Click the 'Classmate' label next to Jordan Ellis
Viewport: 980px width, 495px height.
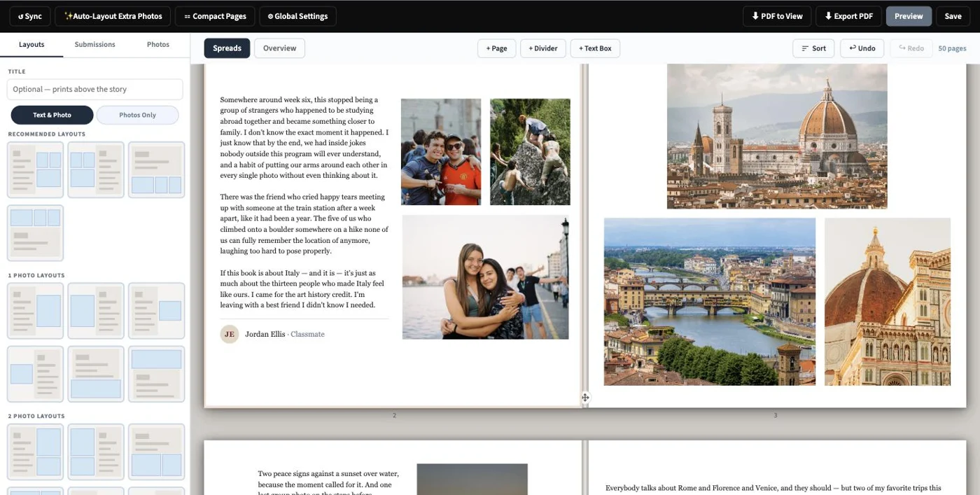point(307,334)
